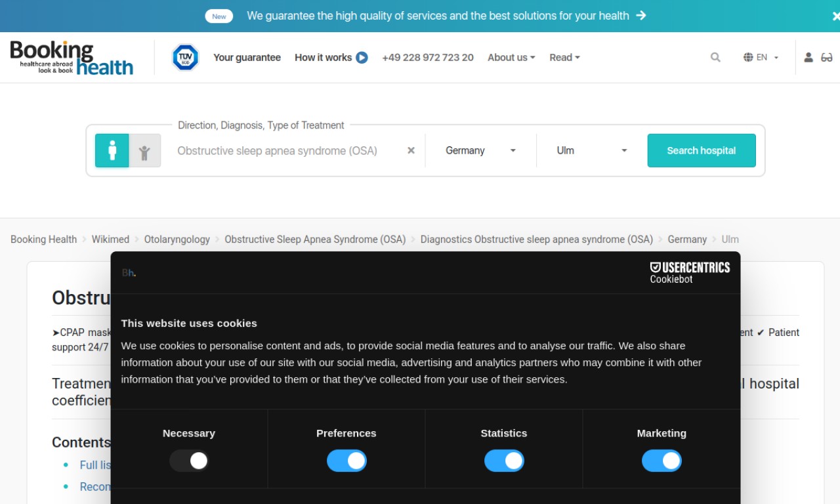840x504 pixels.
Task: Go to Otolaryngology breadcrumb
Action: pos(177,240)
